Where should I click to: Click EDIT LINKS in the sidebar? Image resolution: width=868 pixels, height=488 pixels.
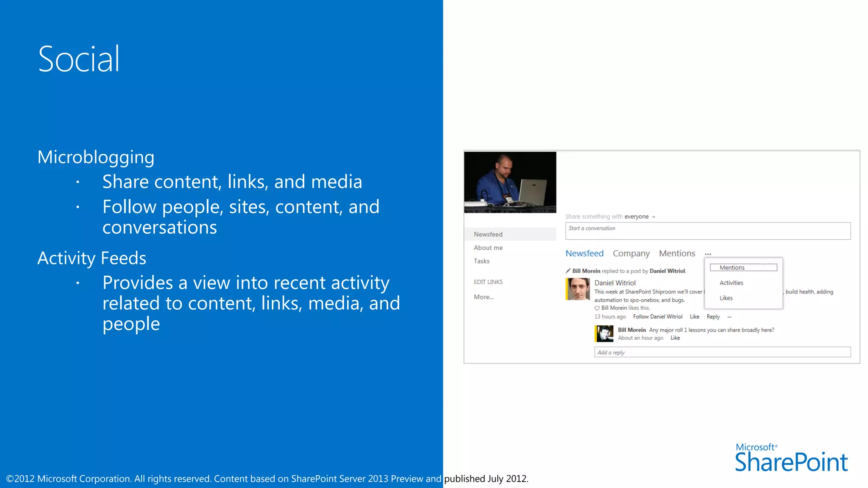(x=488, y=282)
